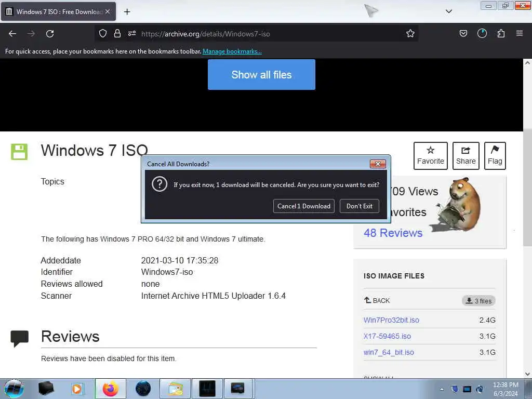Open the black box taskbar icon

46,389
